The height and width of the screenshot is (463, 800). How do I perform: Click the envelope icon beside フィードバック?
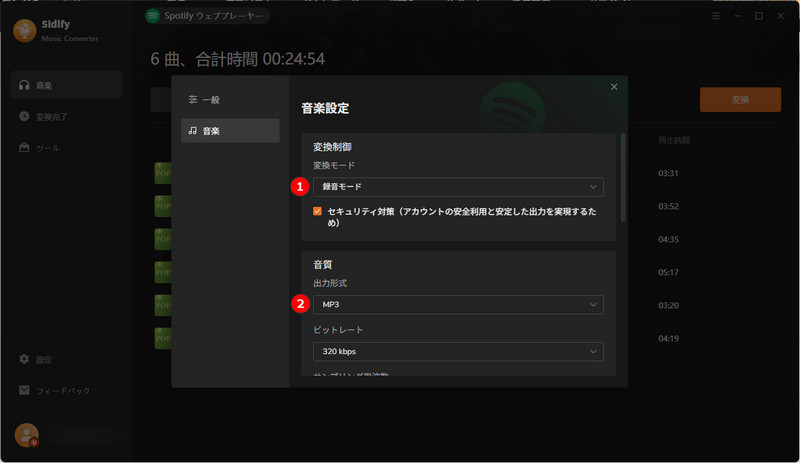tap(24, 390)
